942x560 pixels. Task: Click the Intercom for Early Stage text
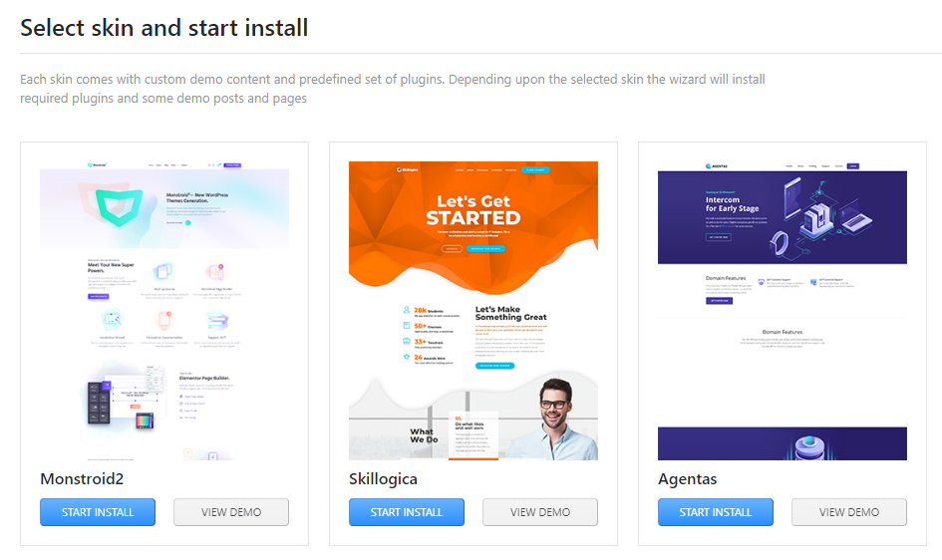point(732,204)
